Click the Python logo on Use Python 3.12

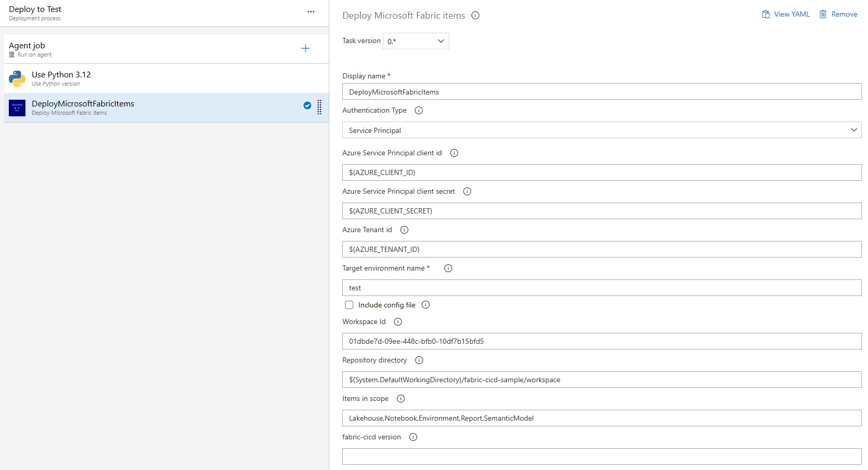coord(17,78)
